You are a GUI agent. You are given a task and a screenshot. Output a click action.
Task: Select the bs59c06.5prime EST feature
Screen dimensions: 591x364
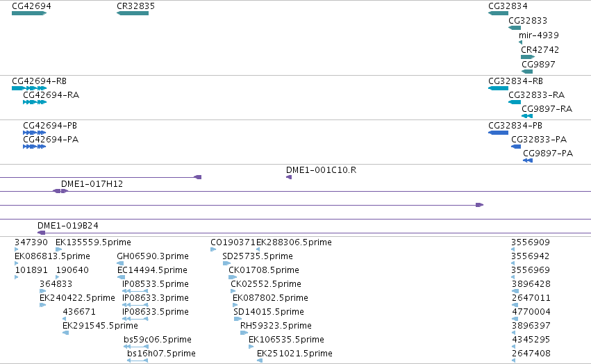(136, 347)
